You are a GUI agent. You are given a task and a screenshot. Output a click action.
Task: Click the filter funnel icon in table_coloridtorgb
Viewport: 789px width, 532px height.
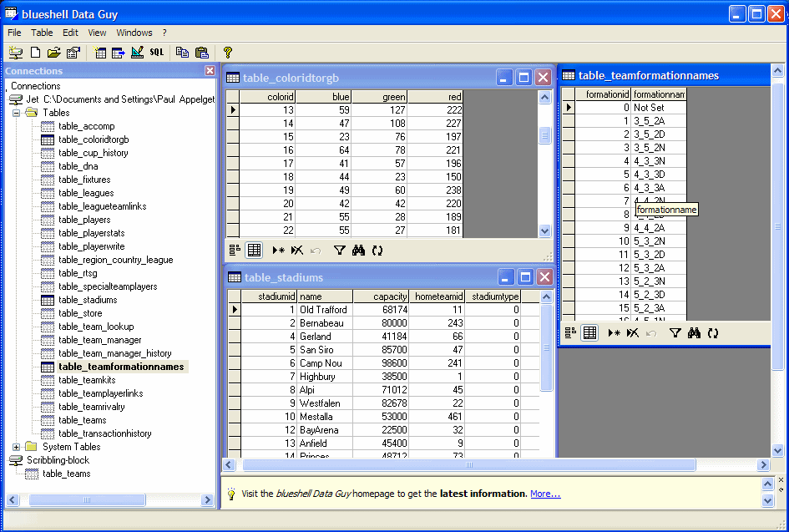(x=339, y=250)
